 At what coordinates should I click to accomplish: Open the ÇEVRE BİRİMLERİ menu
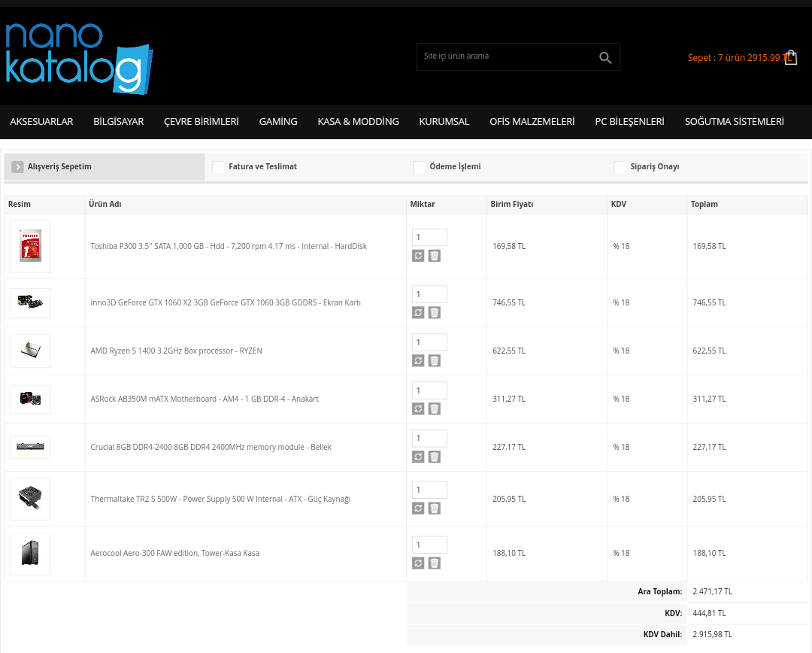[201, 122]
